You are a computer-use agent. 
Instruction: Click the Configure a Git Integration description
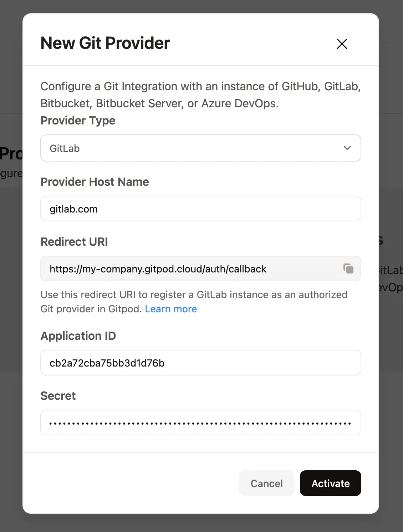point(201,95)
